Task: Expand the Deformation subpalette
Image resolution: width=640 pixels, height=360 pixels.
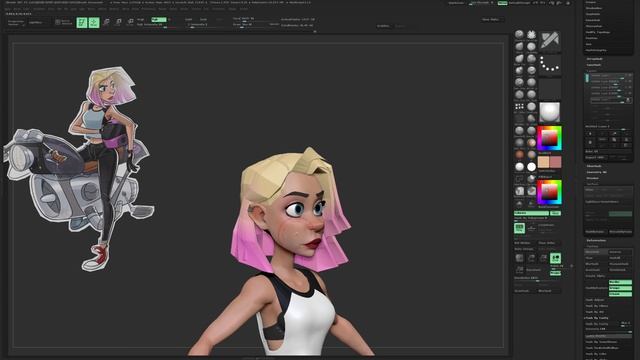Action: (596, 240)
